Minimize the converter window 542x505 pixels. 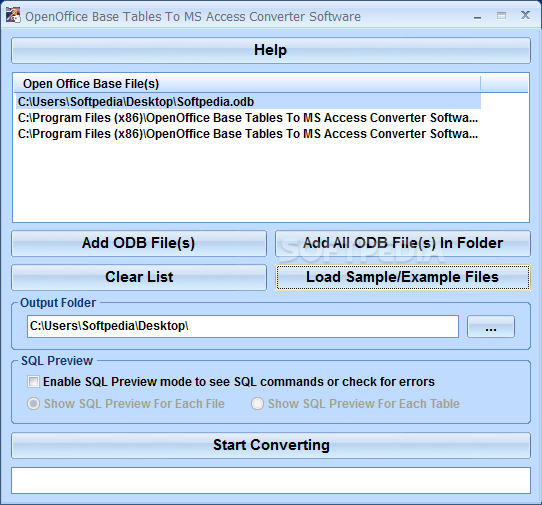[x=477, y=16]
